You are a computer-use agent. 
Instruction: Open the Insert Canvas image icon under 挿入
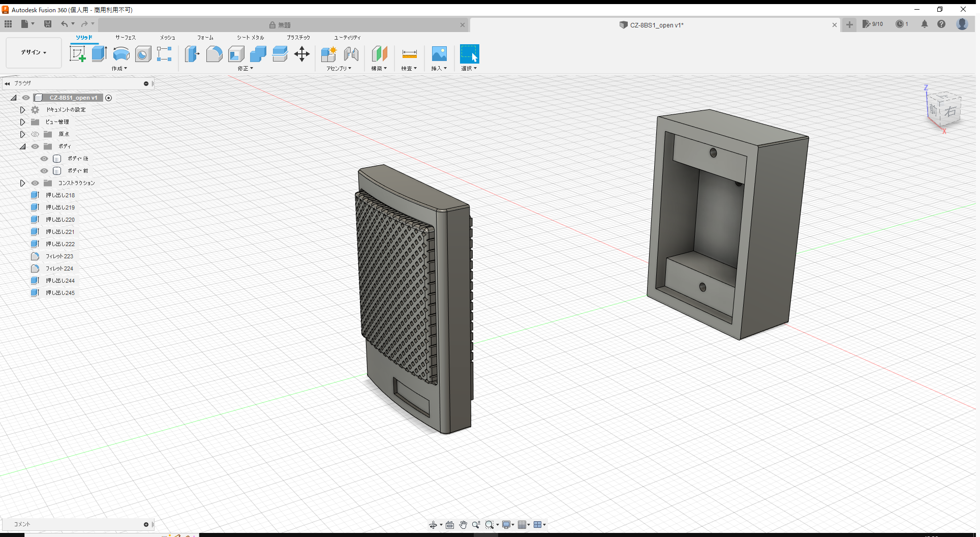tap(439, 54)
